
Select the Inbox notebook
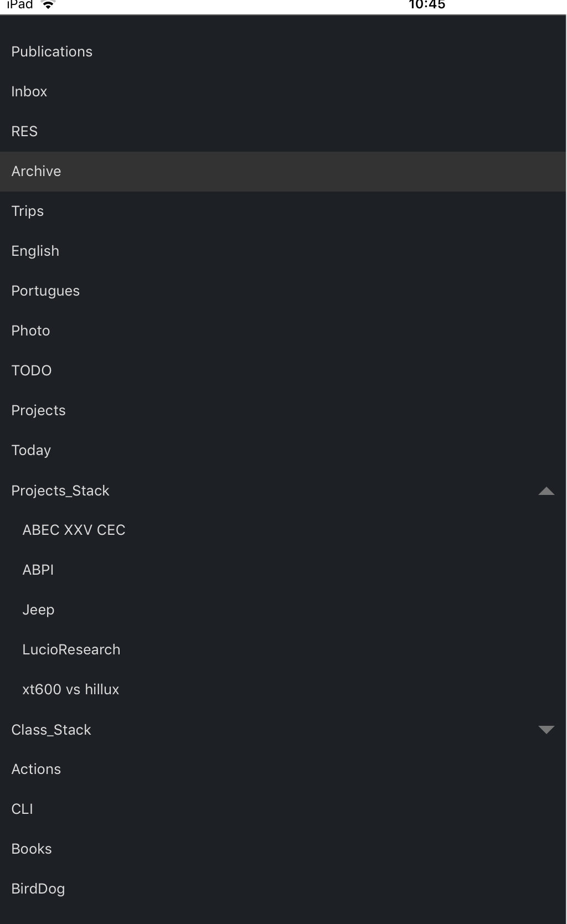coord(29,91)
